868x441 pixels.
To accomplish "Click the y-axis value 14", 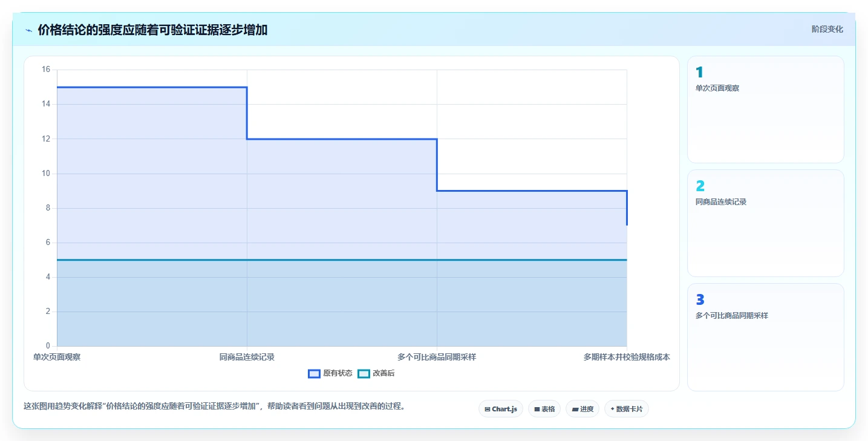I will (46, 104).
